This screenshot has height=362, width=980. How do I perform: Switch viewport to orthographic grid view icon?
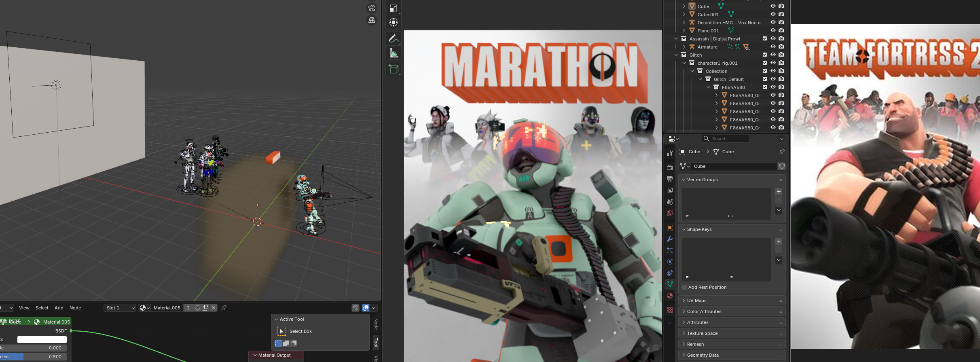click(x=371, y=20)
